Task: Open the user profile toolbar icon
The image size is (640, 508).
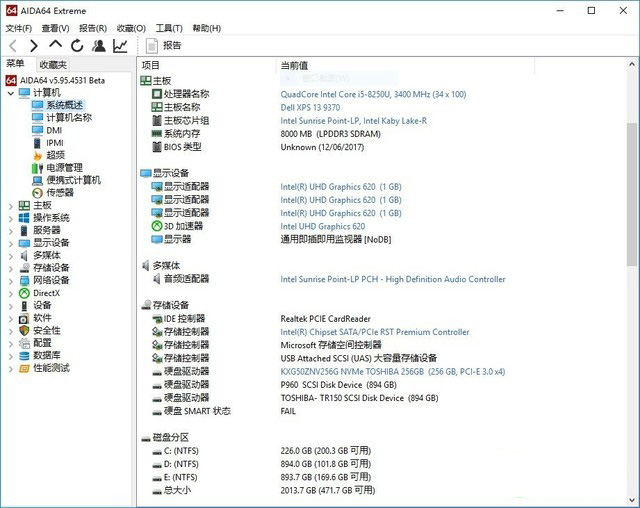Action: click(x=98, y=46)
